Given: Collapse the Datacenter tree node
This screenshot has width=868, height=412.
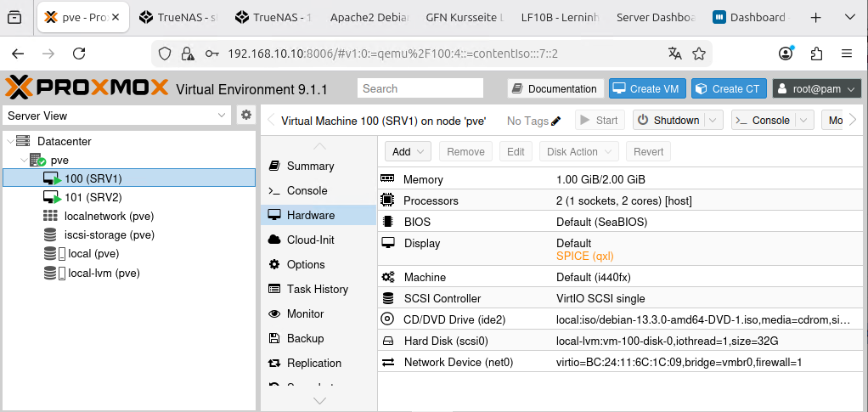Looking at the screenshot, I should coord(10,141).
